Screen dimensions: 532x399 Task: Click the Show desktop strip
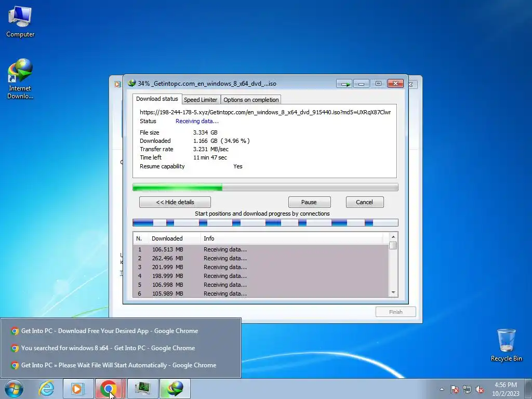pyautogui.click(x=528, y=389)
